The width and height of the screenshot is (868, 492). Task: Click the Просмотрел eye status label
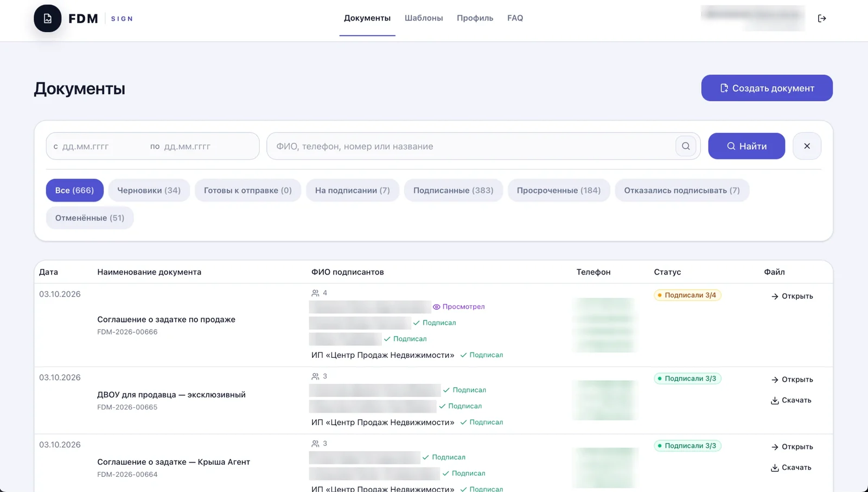coord(458,307)
